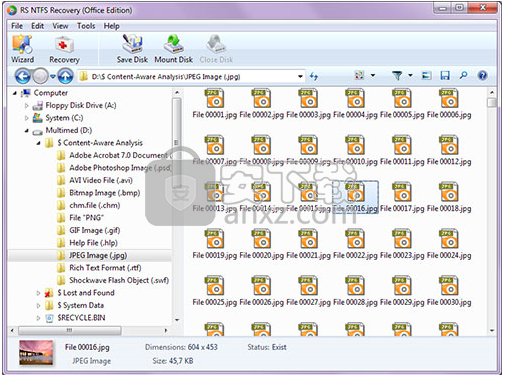Go up one folder level
The image size is (506, 375).
66,76
